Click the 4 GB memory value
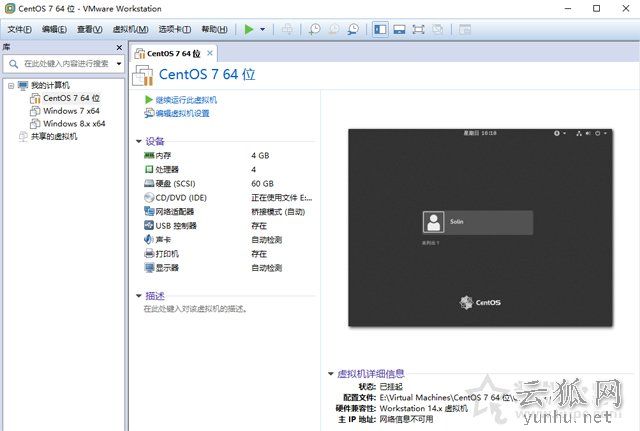 [x=260, y=156]
